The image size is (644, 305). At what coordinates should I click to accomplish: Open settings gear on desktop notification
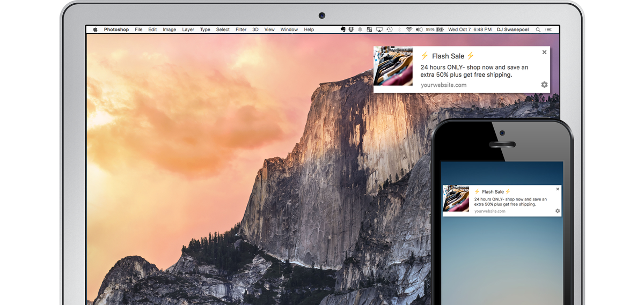click(x=544, y=85)
